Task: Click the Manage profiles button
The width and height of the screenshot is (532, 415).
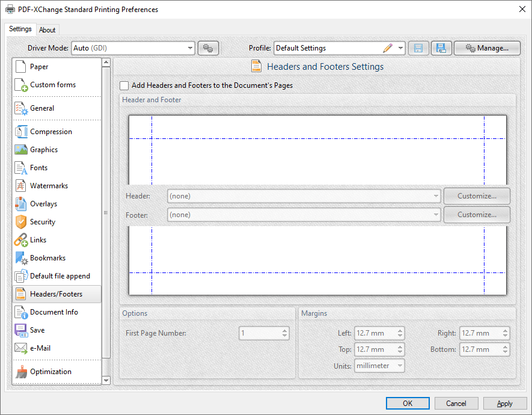Action: [x=487, y=48]
